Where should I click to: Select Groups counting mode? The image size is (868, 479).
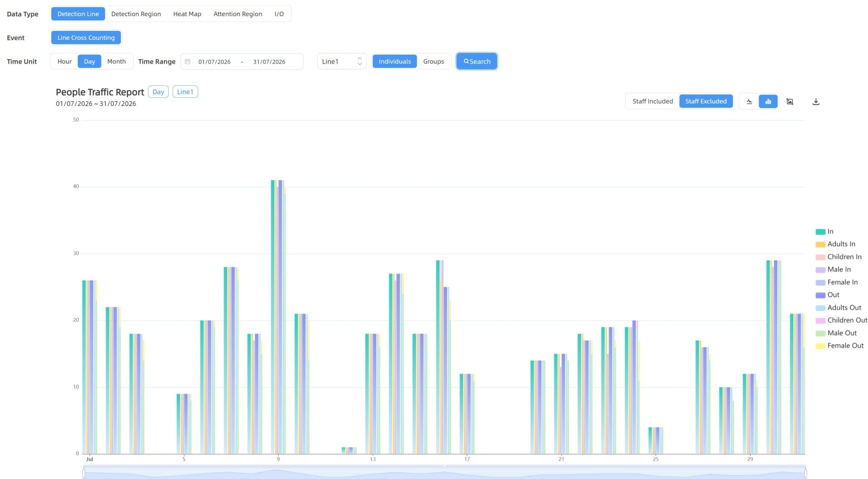click(x=434, y=61)
